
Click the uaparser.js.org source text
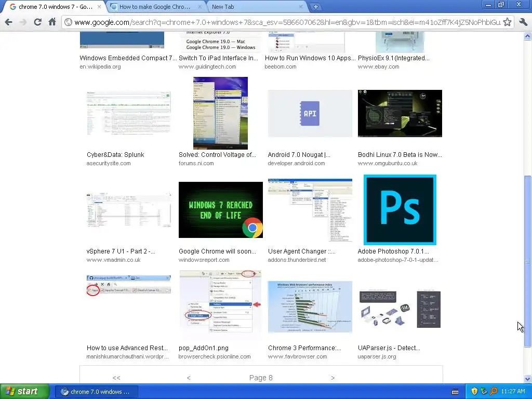click(x=377, y=357)
